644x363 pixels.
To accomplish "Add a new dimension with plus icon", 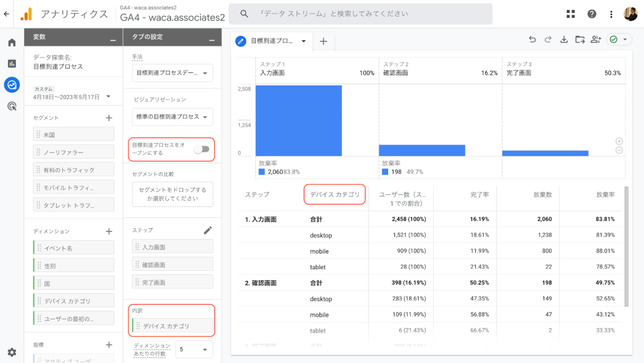I will pos(108,231).
